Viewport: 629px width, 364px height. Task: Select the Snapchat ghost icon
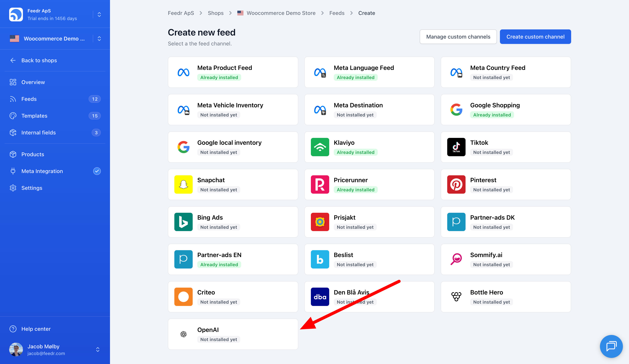pyautogui.click(x=183, y=184)
